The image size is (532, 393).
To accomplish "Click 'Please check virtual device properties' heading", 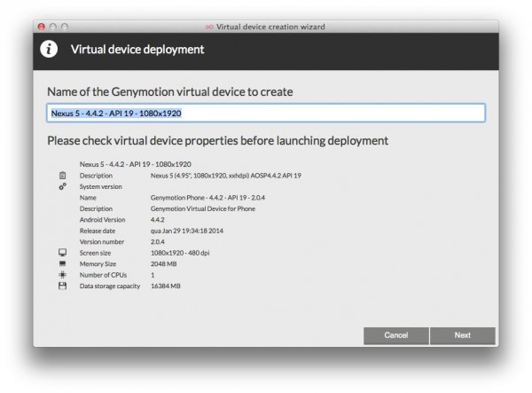I will coord(217,141).
